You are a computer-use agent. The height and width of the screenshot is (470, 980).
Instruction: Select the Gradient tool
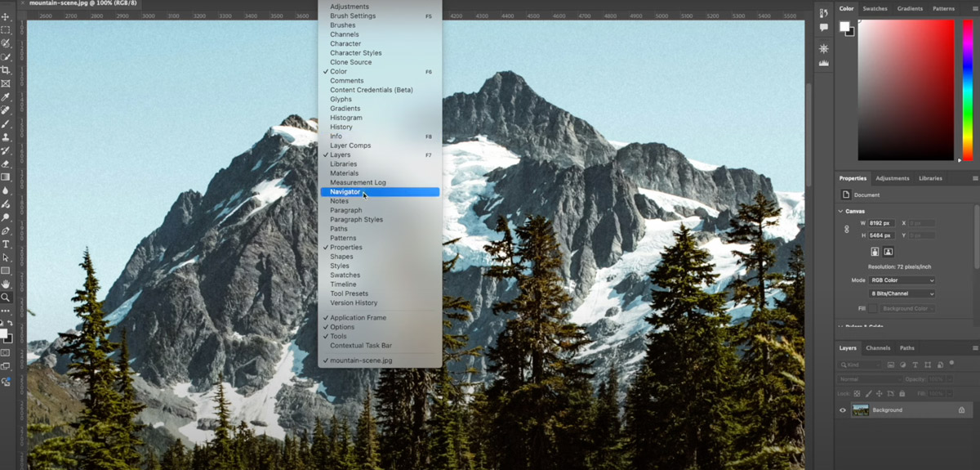6,177
